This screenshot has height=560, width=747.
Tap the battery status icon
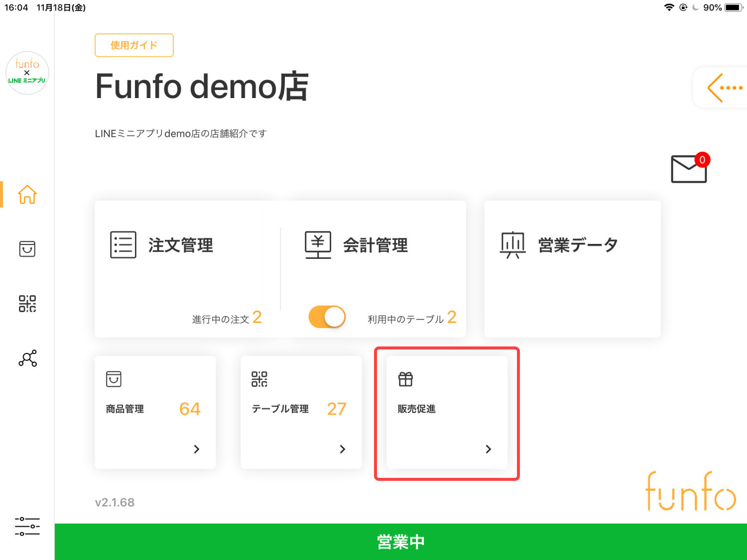pos(735,7)
